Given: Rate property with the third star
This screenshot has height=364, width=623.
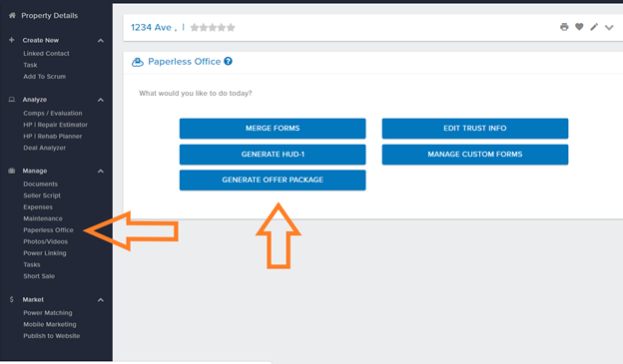Looking at the screenshot, I should point(213,27).
